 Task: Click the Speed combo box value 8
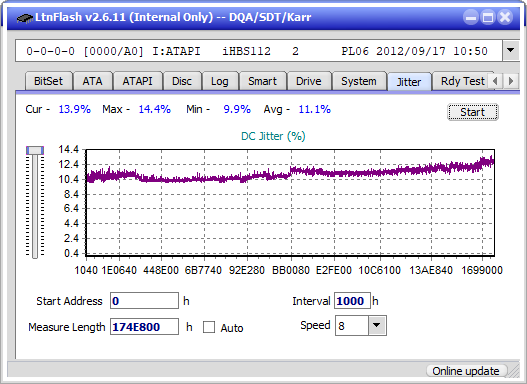pyautogui.click(x=352, y=326)
